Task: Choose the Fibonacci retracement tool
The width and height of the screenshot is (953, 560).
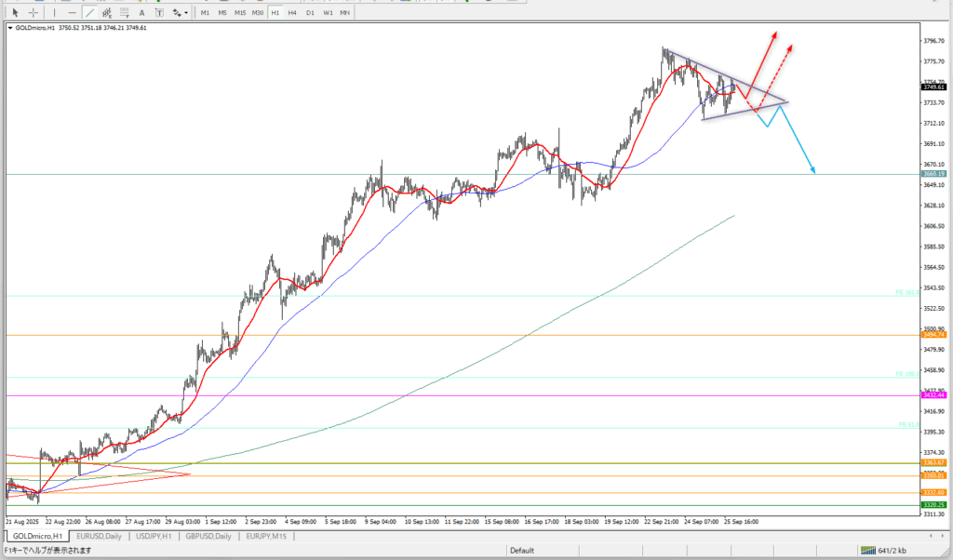Action: pyautogui.click(x=125, y=12)
